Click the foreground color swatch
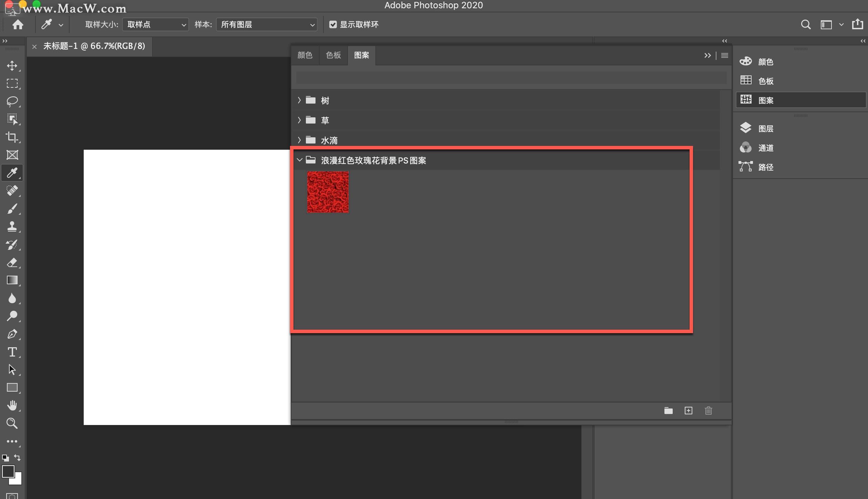The height and width of the screenshot is (499, 868). point(8,471)
